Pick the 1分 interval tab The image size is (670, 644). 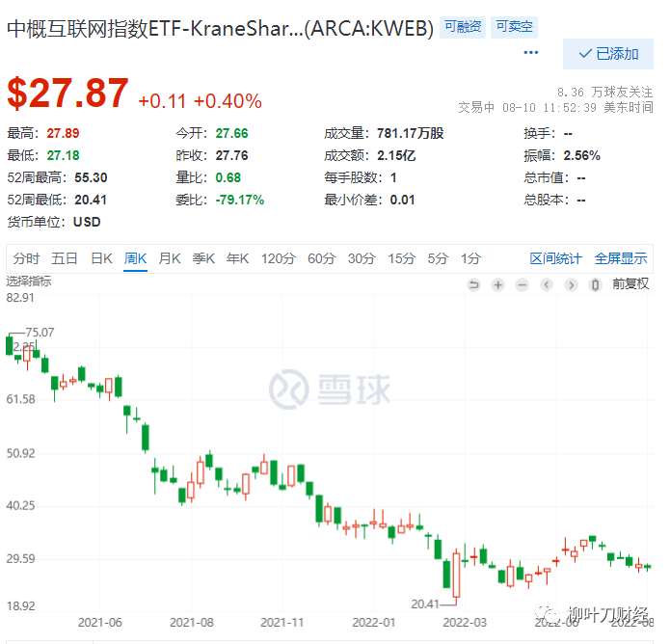[x=470, y=258]
